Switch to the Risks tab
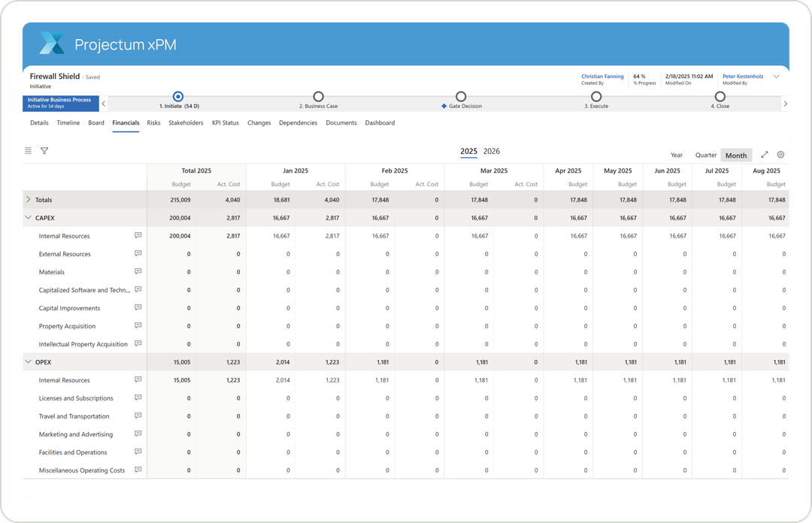 point(153,122)
